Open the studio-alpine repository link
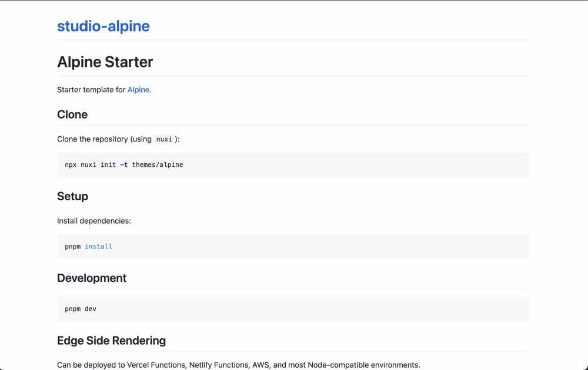Viewport: 588px width, 370px height. pos(103,26)
